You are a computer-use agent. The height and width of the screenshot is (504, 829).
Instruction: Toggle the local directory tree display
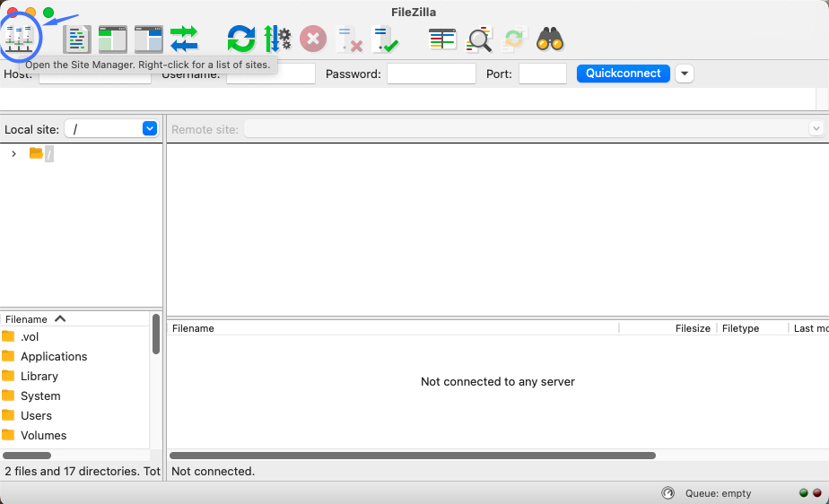pyautogui.click(x=113, y=39)
